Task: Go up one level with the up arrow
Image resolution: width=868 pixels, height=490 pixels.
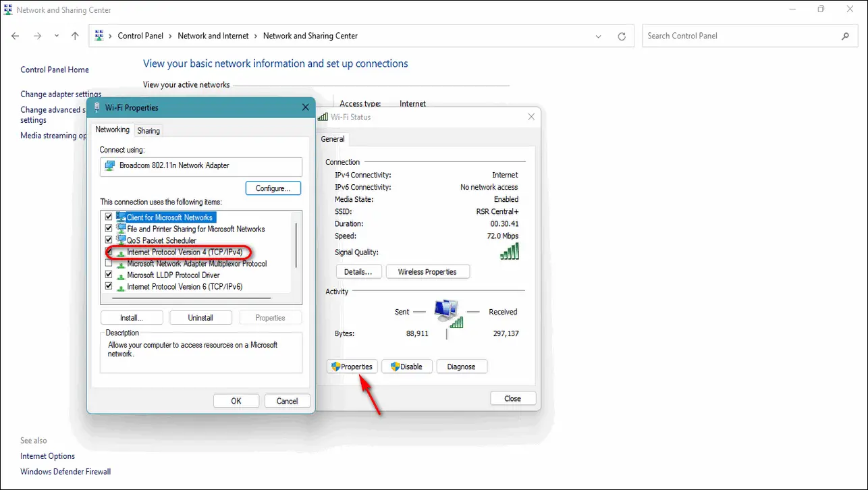Action: pyautogui.click(x=75, y=36)
